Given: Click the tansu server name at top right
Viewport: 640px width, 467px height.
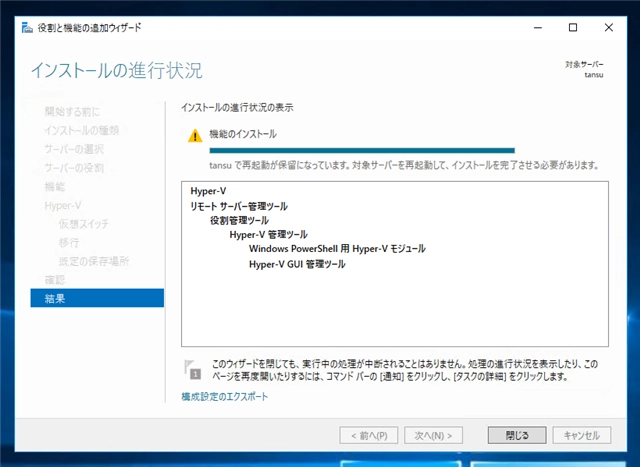Looking at the screenshot, I should (x=594, y=75).
